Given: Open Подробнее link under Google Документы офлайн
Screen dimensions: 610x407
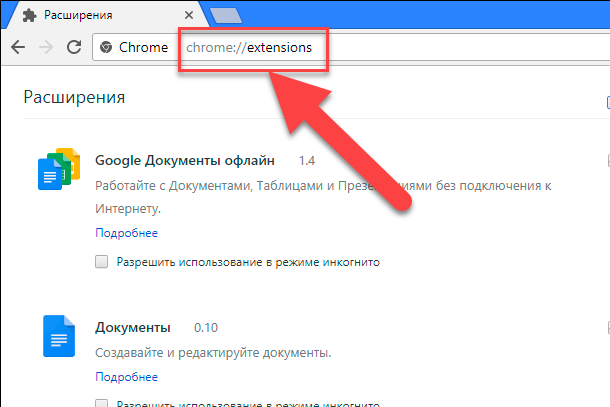Looking at the screenshot, I should pyautogui.click(x=126, y=233).
